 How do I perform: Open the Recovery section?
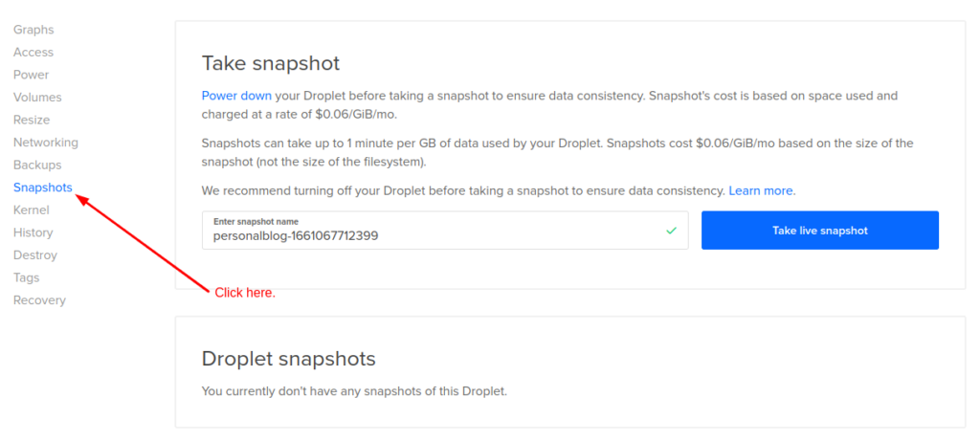39,299
